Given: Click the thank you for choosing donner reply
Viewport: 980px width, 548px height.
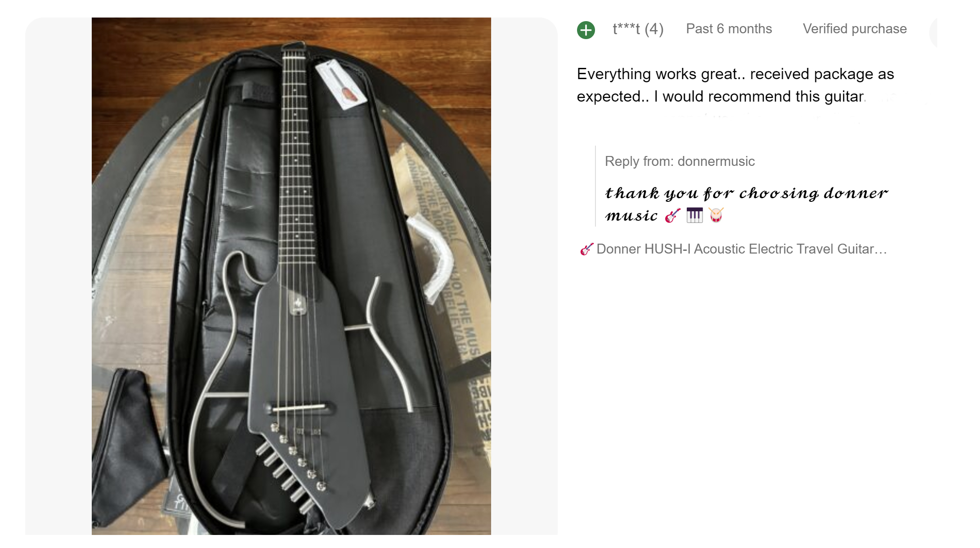Looking at the screenshot, I should (x=747, y=204).
